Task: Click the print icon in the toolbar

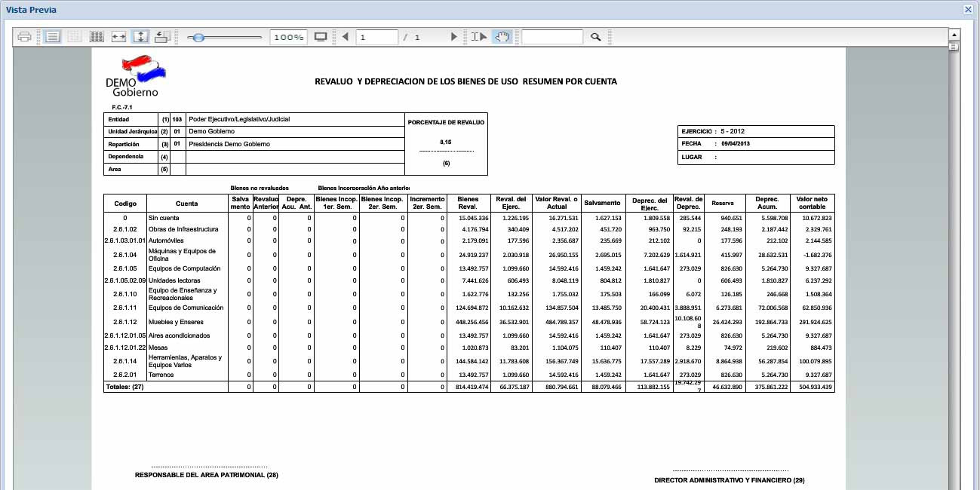Action: pyautogui.click(x=25, y=37)
